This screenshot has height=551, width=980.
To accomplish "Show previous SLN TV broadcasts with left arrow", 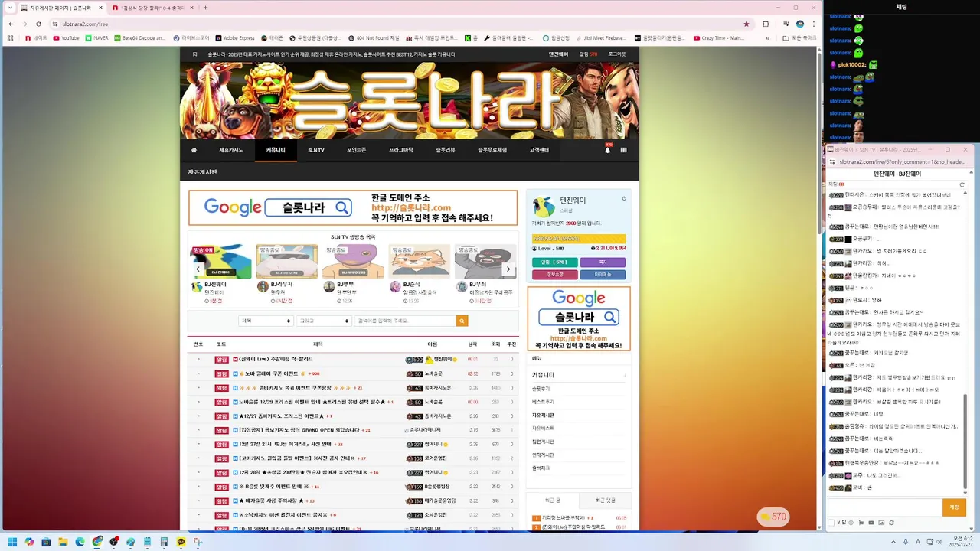I will click(198, 269).
